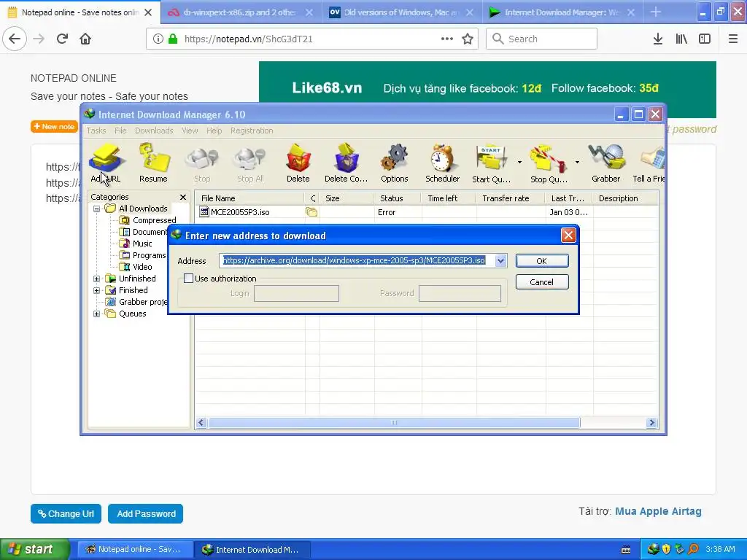Click security shield tray icon
Viewport: 747px width, 560px height.
(x=667, y=549)
